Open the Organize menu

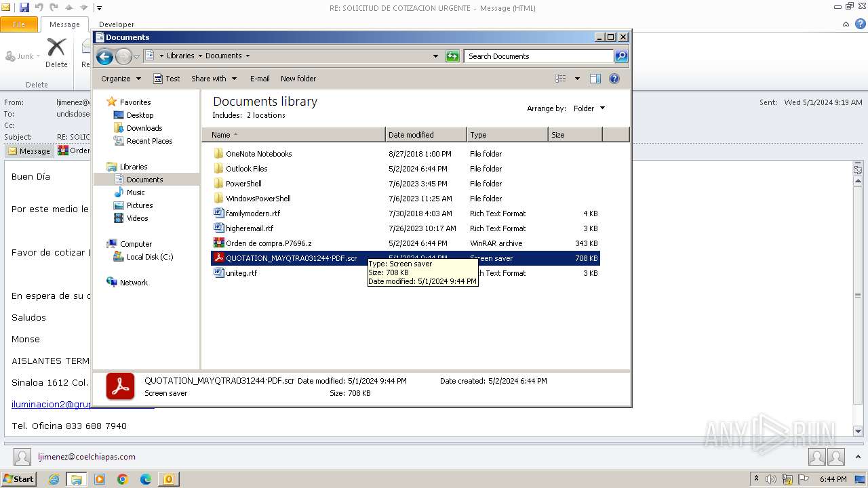121,79
